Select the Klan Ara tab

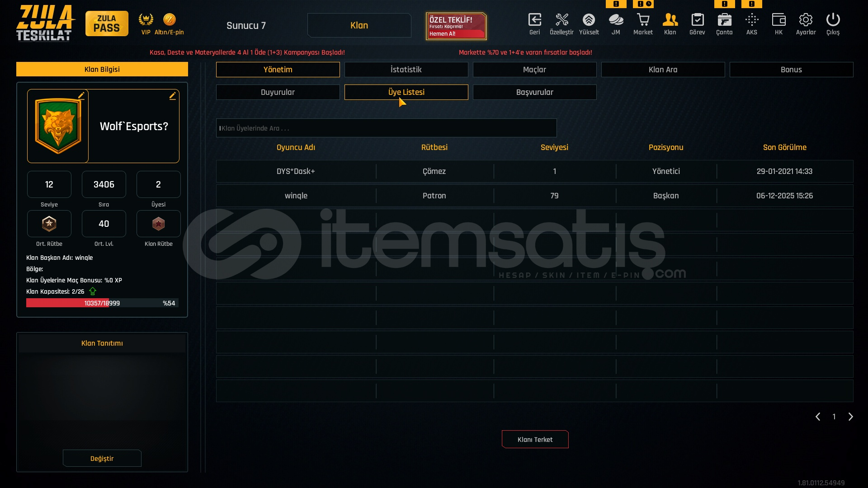tap(663, 70)
